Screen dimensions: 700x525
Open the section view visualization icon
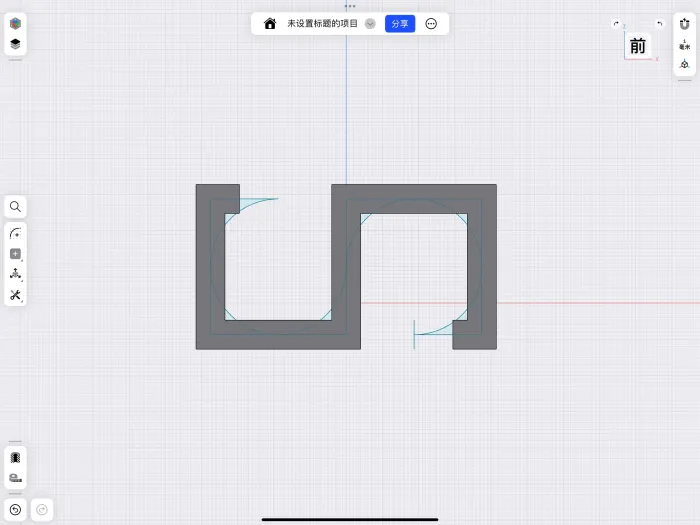(x=15, y=458)
